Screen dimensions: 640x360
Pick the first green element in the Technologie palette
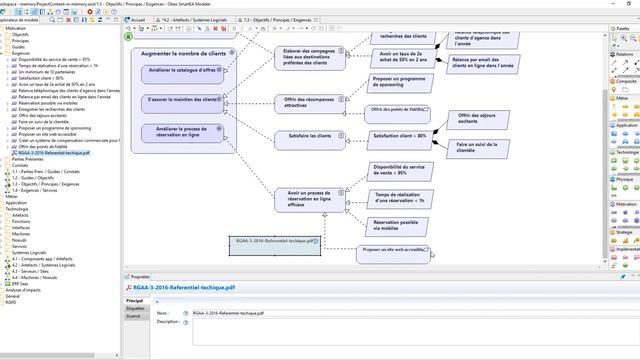point(614,161)
